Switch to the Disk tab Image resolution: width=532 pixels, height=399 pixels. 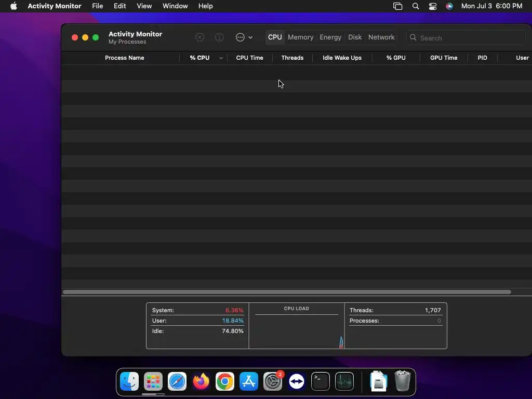[x=355, y=37]
